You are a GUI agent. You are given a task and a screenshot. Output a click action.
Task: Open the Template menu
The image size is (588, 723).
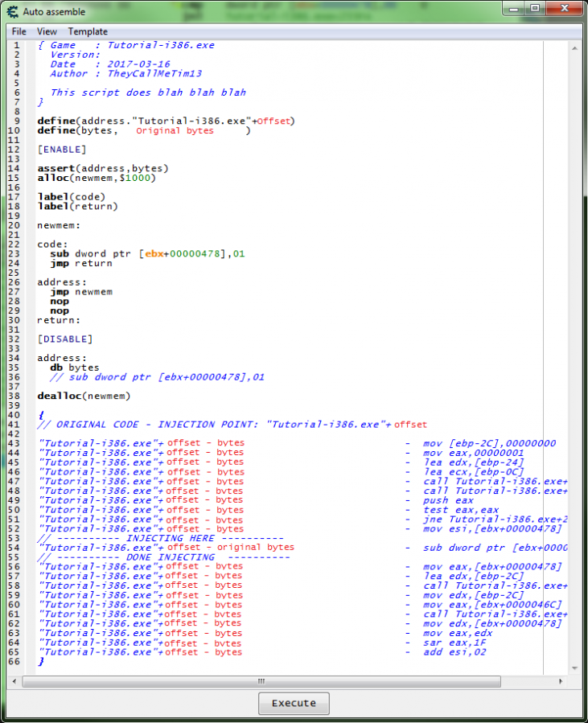tap(88, 31)
